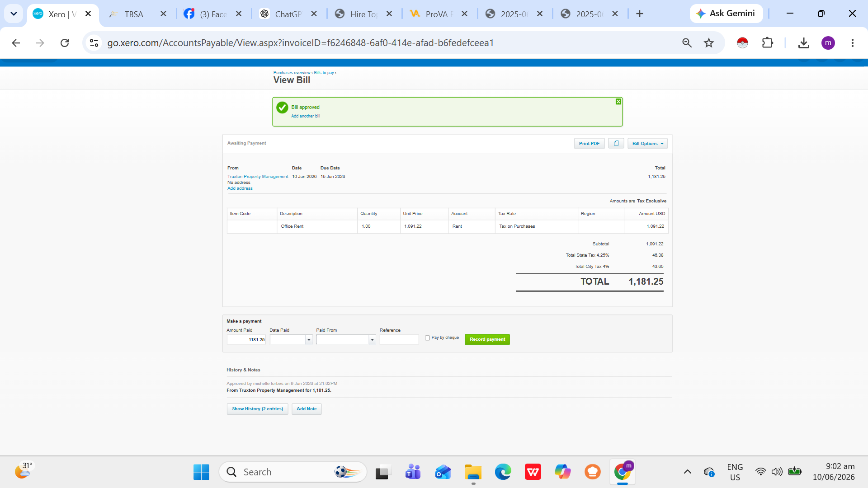Bookmark this page with the star icon
This screenshot has height=488, width=868.
[x=709, y=43]
